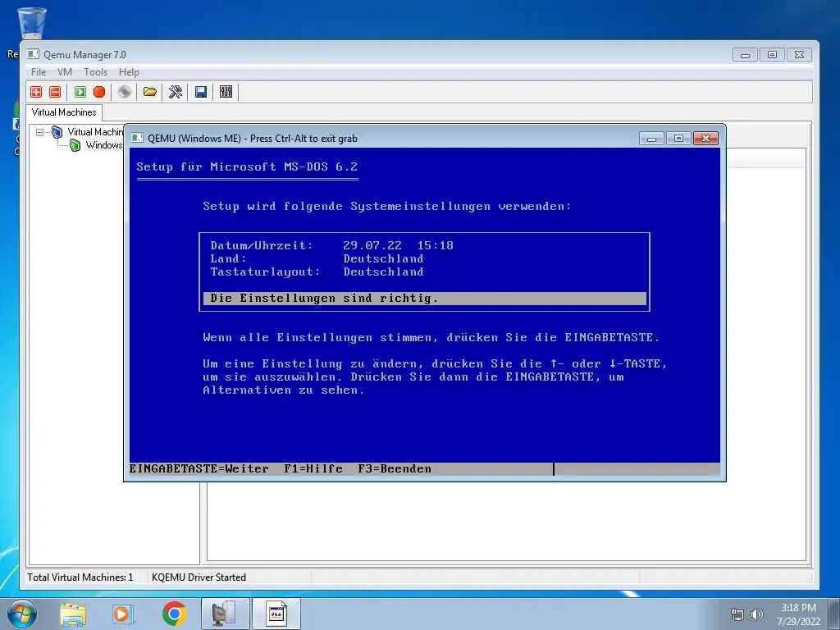The image size is (840, 630).
Task: Click the network tray icon
Action: pyautogui.click(x=737, y=614)
